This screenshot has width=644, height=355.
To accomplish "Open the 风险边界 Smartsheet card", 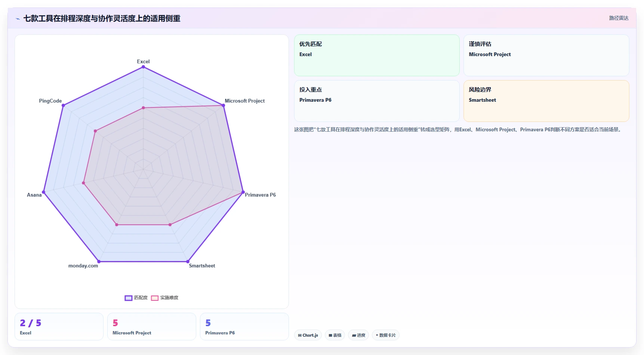I will click(546, 101).
